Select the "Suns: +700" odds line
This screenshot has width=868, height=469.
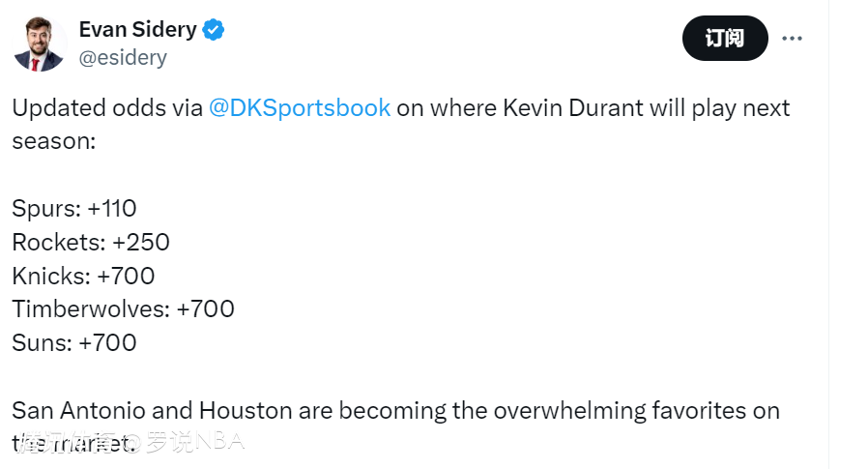click(74, 342)
